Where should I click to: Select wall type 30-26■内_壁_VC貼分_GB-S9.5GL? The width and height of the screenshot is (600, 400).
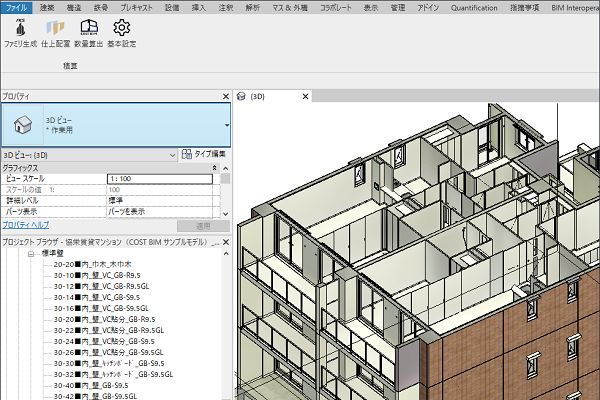click(108, 353)
